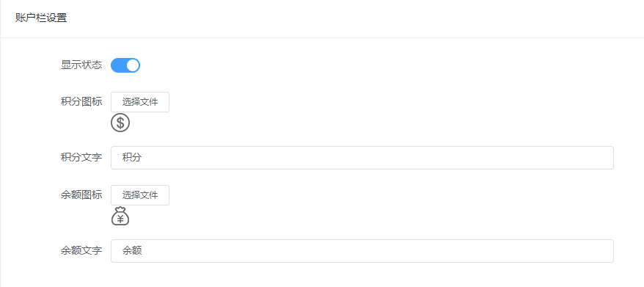
Task: Click the dollar coin 积分 icon preview
Action: (x=120, y=123)
